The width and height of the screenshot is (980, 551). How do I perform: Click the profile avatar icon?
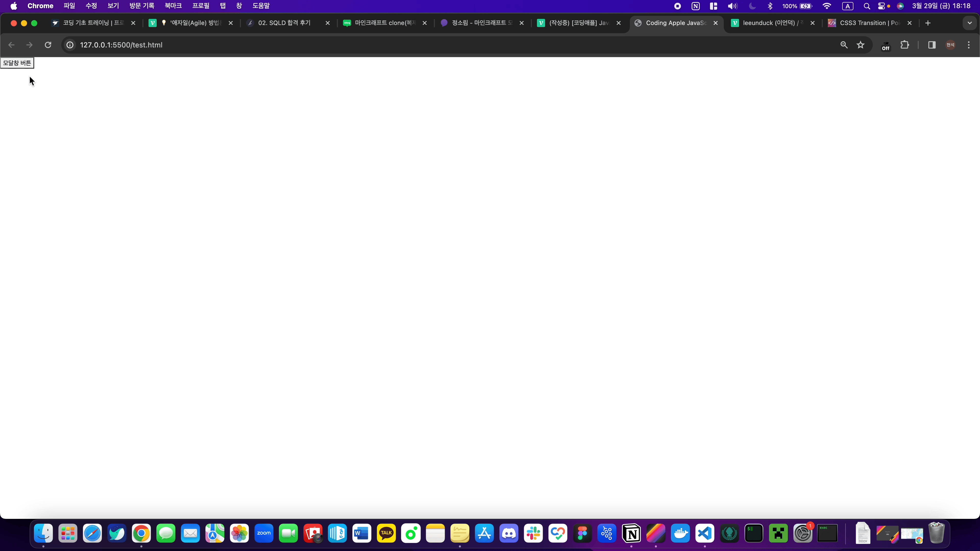click(950, 45)
